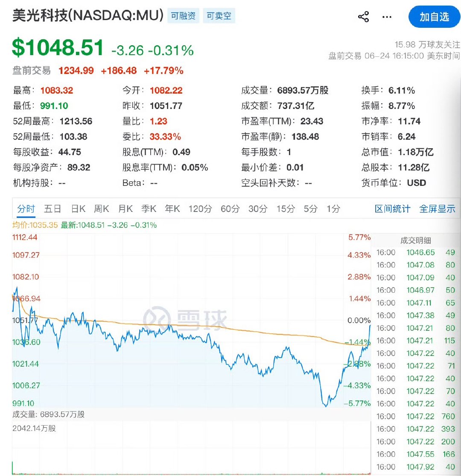Click the 1112.44 y-axis price label
The height and width of the screenshot is (476, 461).
[25, 237]
